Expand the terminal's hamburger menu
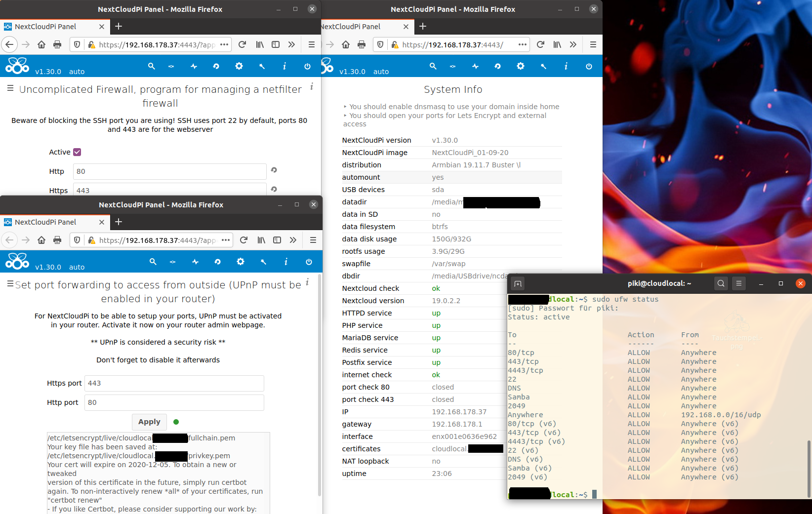The width and height of the screenshot is (812, 514). (x=738, y=283)
